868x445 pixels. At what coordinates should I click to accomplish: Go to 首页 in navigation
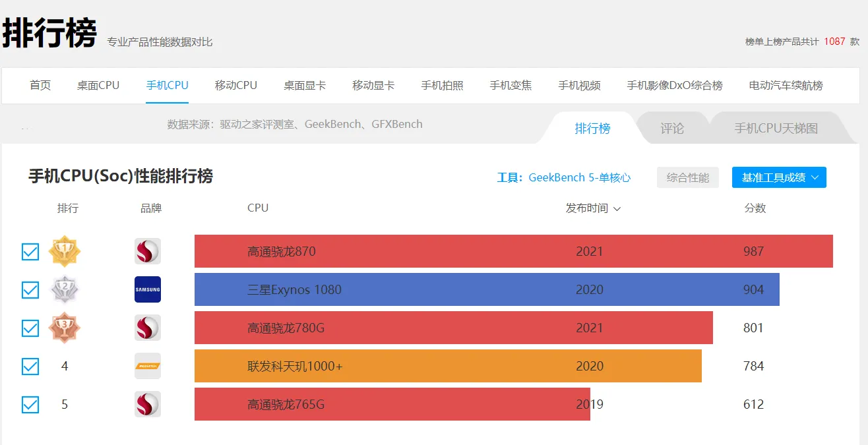[x=40, y=85]
